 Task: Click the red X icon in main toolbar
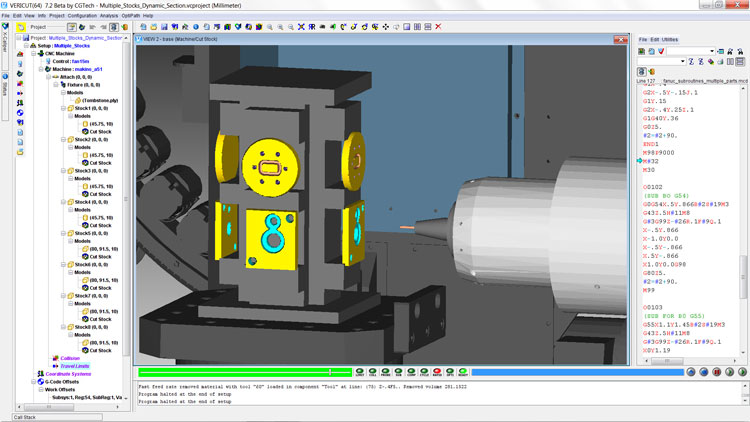point(439,27)
